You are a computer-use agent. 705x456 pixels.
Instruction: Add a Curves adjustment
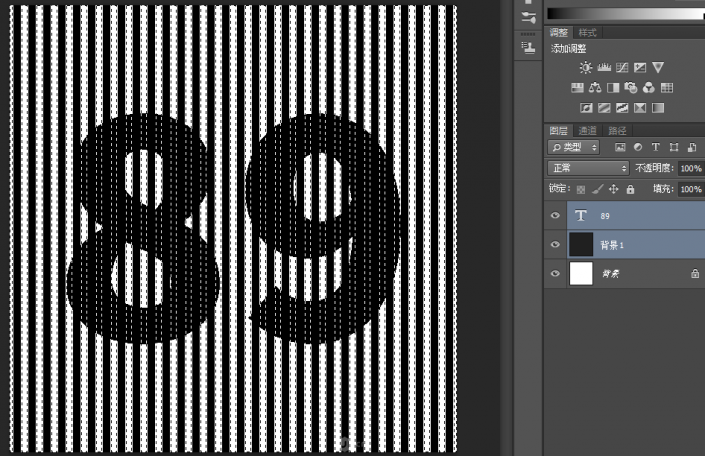point(622,67)
